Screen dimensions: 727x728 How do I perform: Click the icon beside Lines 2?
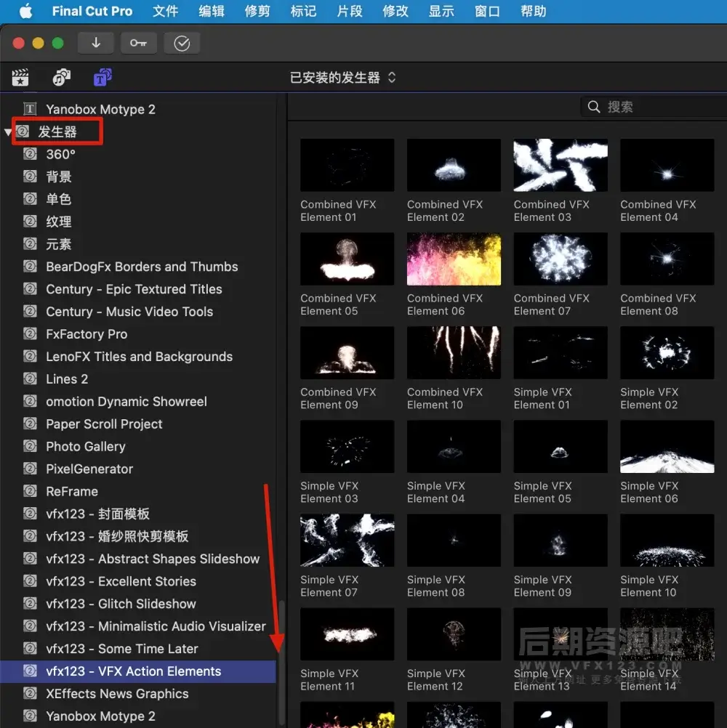[x=31, y=379]
